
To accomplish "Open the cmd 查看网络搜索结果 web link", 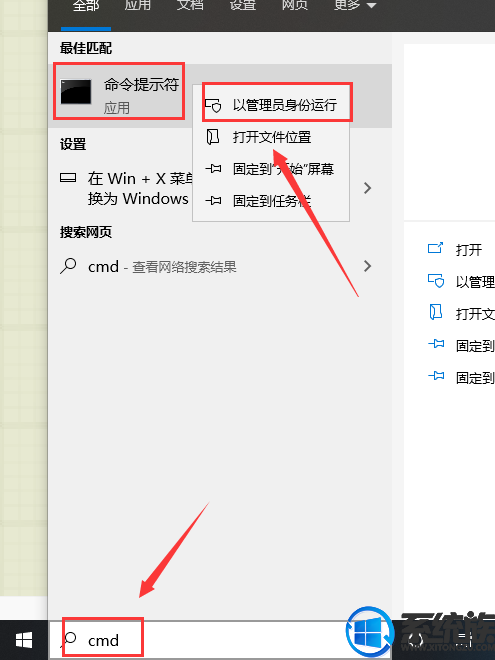I will [162, 266].
